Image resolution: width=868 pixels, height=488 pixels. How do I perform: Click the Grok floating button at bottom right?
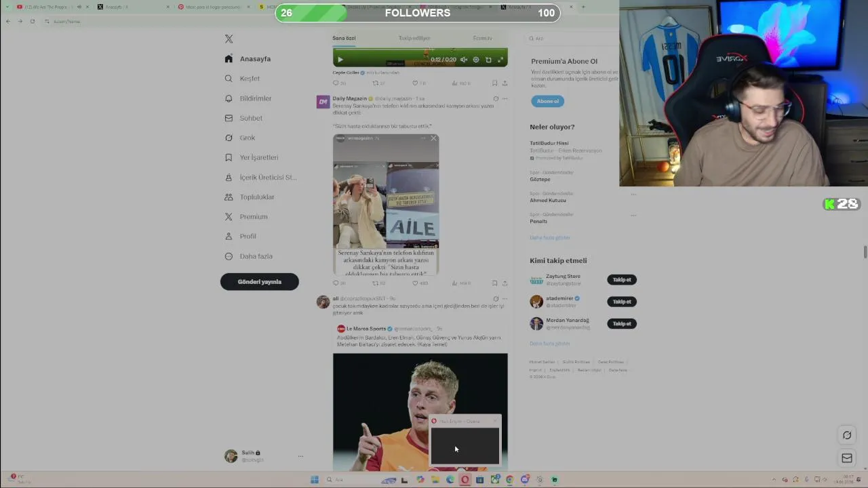847,435
